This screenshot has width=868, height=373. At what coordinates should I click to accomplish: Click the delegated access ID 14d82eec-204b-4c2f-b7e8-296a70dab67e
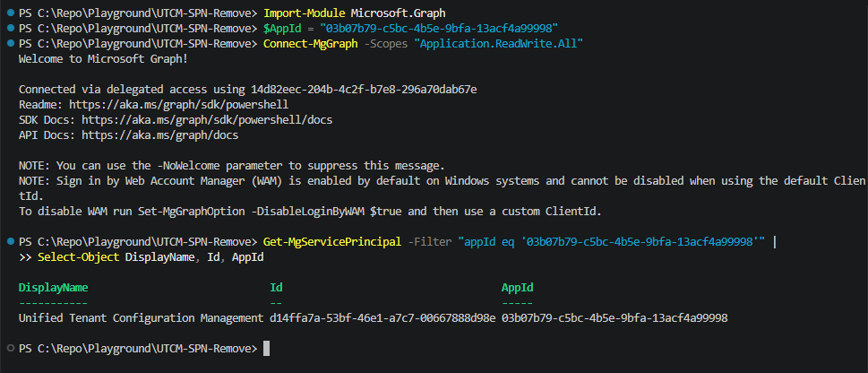(x=363, y=90)
